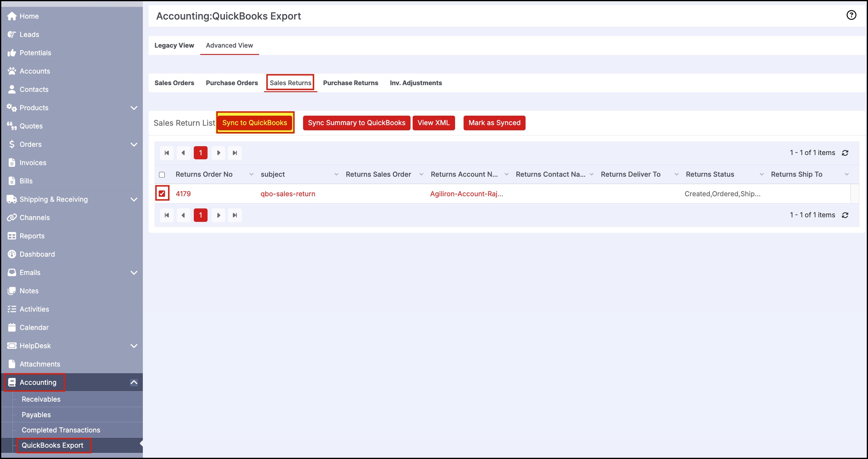Image resolution: width=868 pixels, height=459 pixels.
Task: Click the Channels link icon in sidebar
Action: [x=12, y=218]
